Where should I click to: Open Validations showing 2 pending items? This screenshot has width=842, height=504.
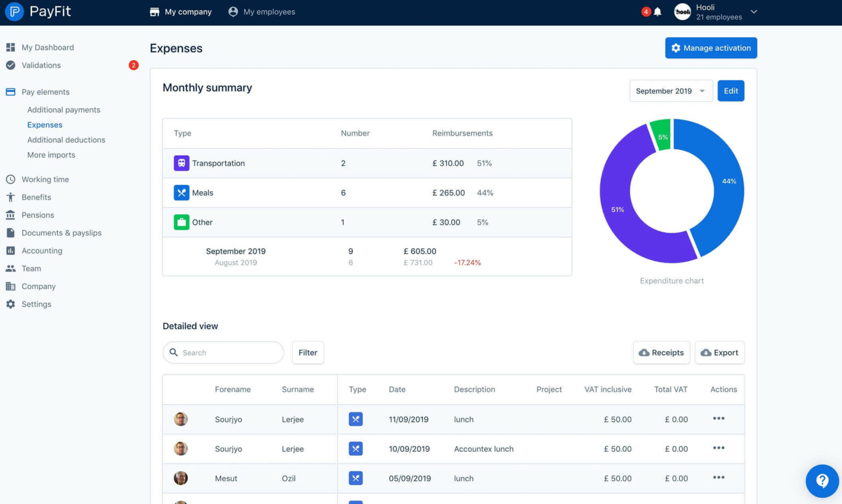click(x=41, y=65)
